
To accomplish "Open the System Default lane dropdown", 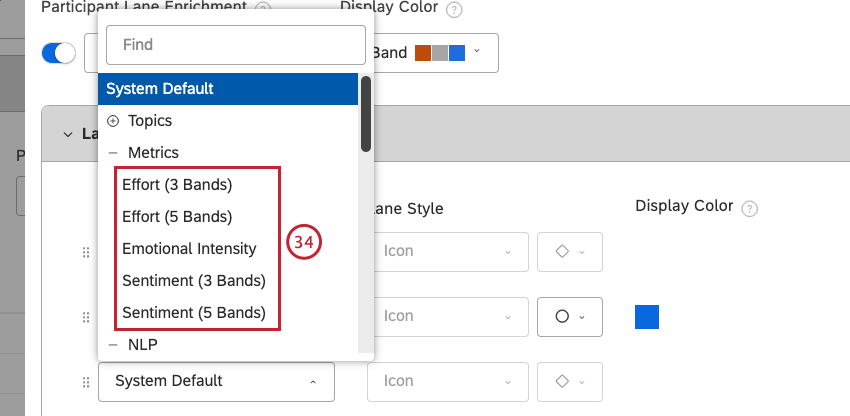I will [x=216, y=381].
